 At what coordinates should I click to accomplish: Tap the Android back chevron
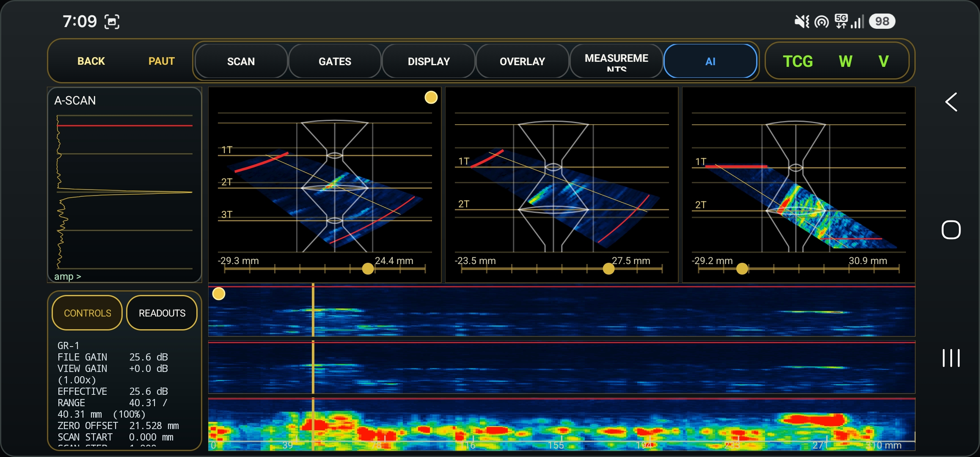(951, 102)
